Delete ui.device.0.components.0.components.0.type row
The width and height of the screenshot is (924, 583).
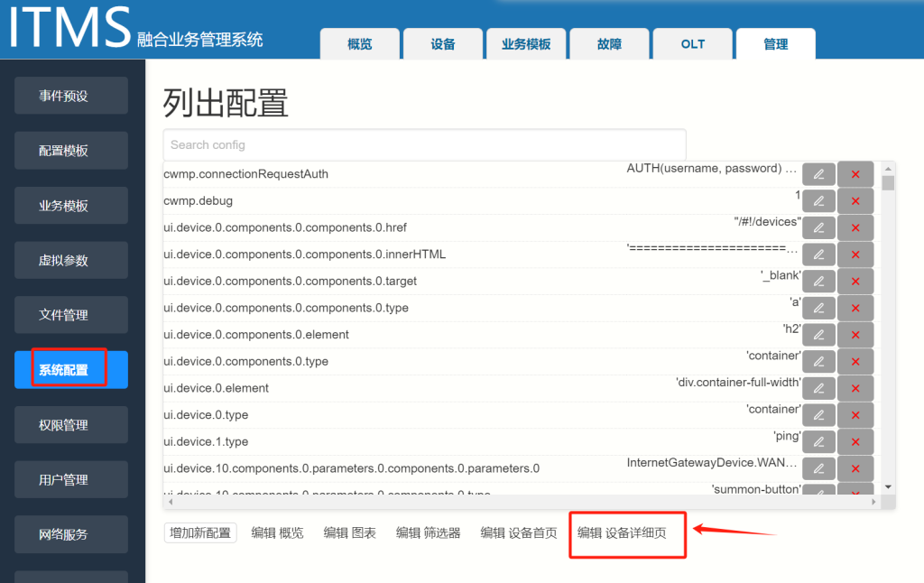pyautogui.click(x=855, y=309)
